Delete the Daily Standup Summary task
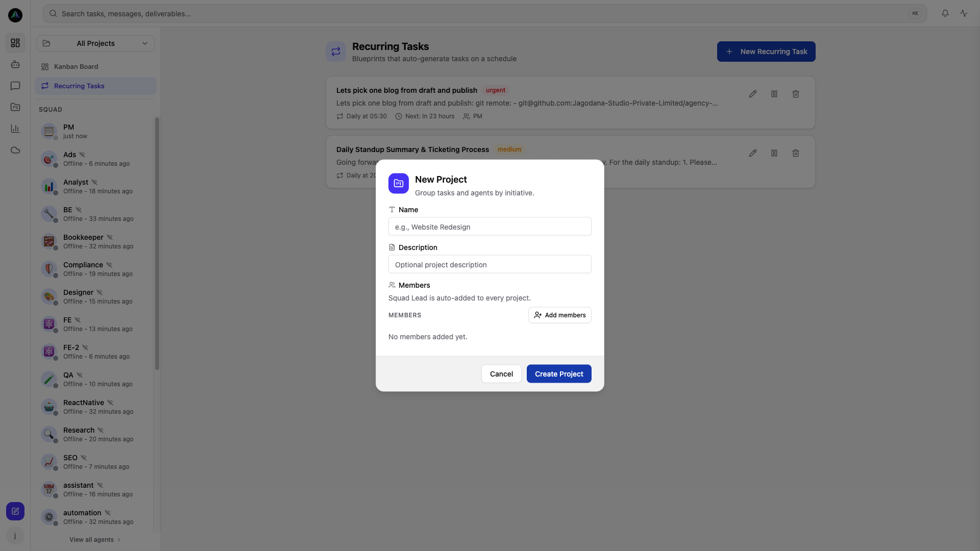The width and height of the screenshot is (980, 551). coord(795,154)
